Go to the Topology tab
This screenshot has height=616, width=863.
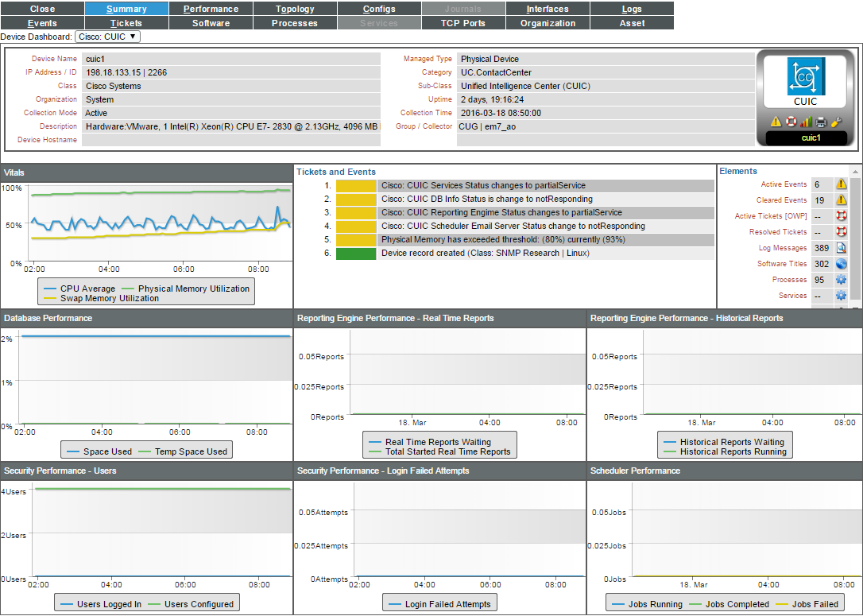pos(295,9)
